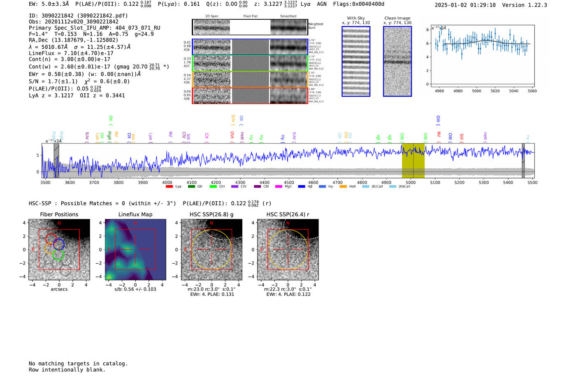This screenshot has height=392, width=576.
Task: Click the Smoothed column header
Action: click(x=288, y=16)
